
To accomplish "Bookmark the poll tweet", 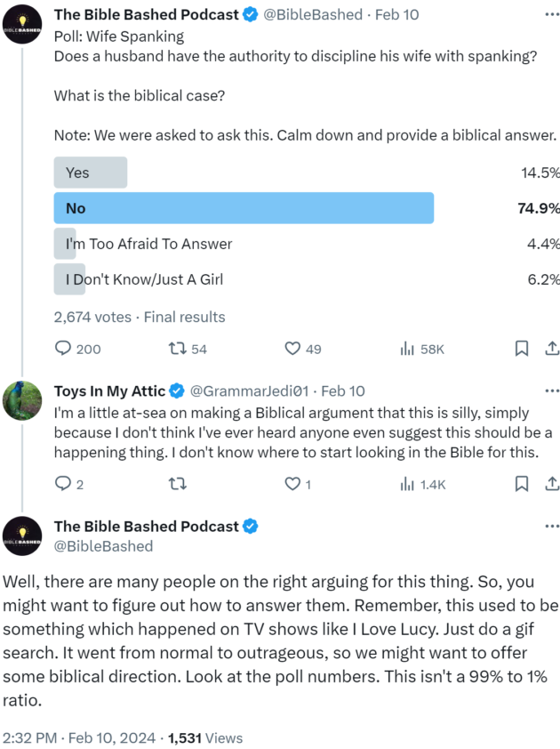I will [x=521, y=349].
